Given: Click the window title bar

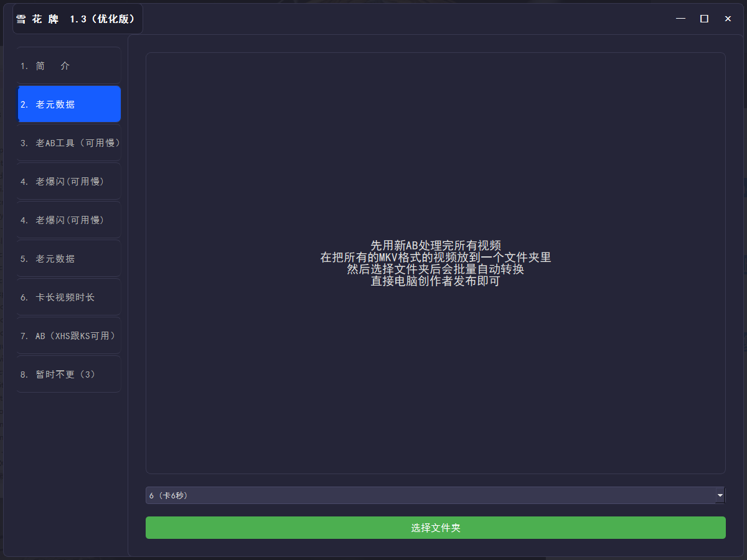Looking at the screenshot, I should tap(374, 19).
